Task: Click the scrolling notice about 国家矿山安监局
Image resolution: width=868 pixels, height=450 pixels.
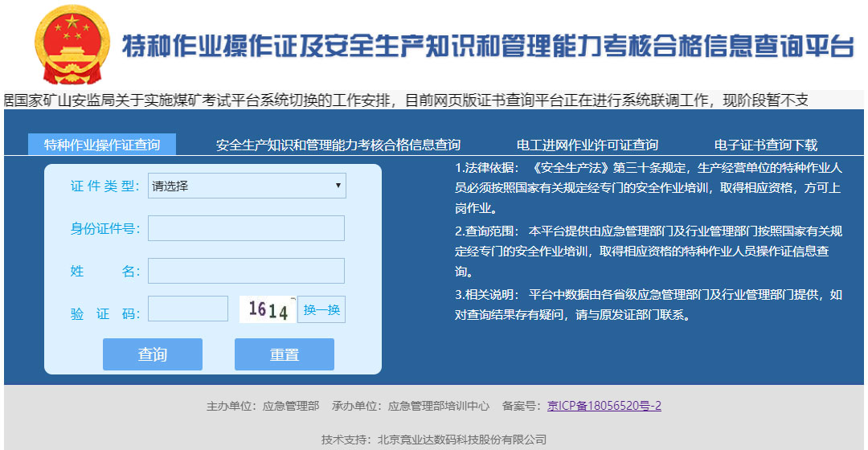Action: point(405,100)
